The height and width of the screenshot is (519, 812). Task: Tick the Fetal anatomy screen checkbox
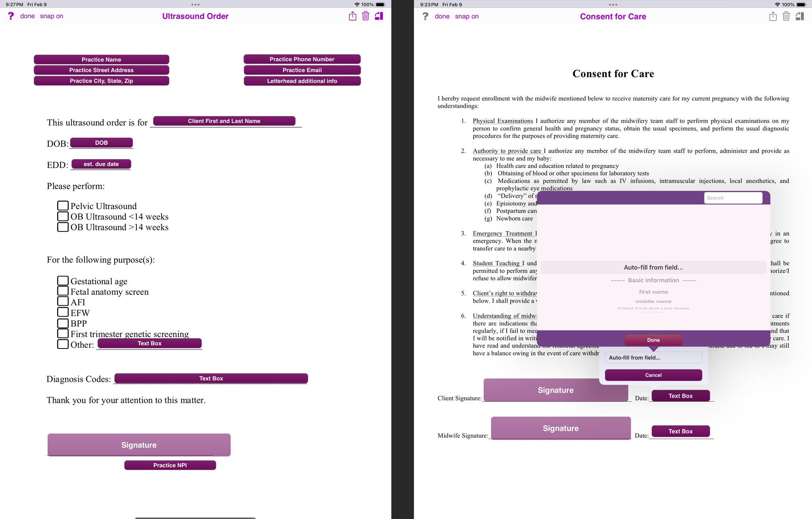(63, 291)
